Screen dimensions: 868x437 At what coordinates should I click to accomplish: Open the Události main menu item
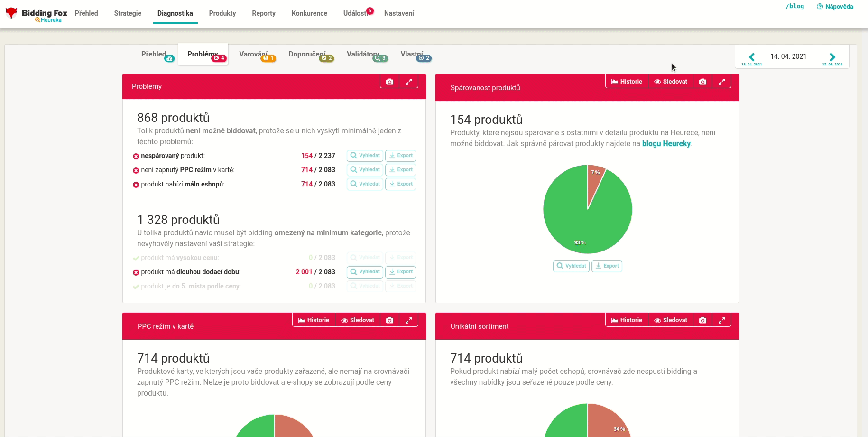356,13
